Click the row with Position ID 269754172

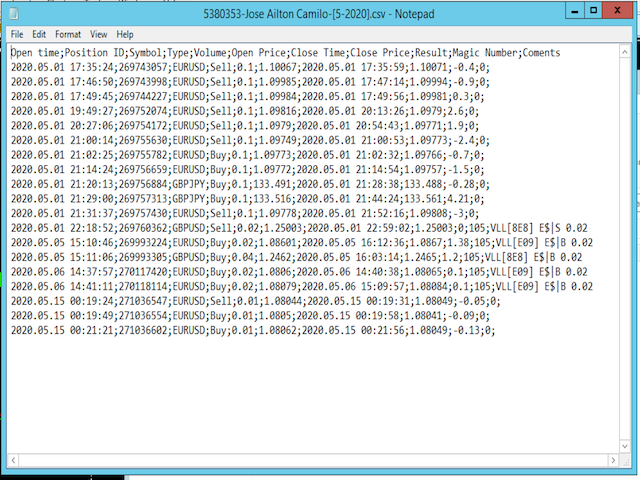pos(245,126)
